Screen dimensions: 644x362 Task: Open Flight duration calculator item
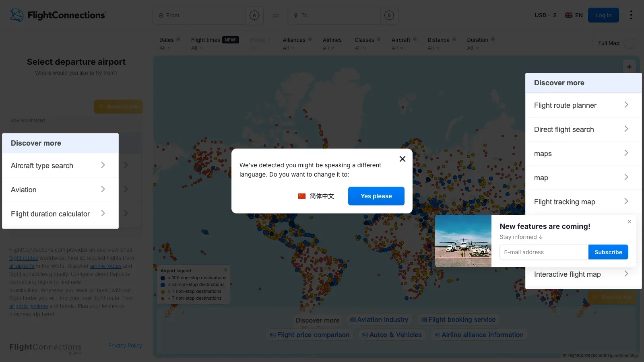coord(60,214)
